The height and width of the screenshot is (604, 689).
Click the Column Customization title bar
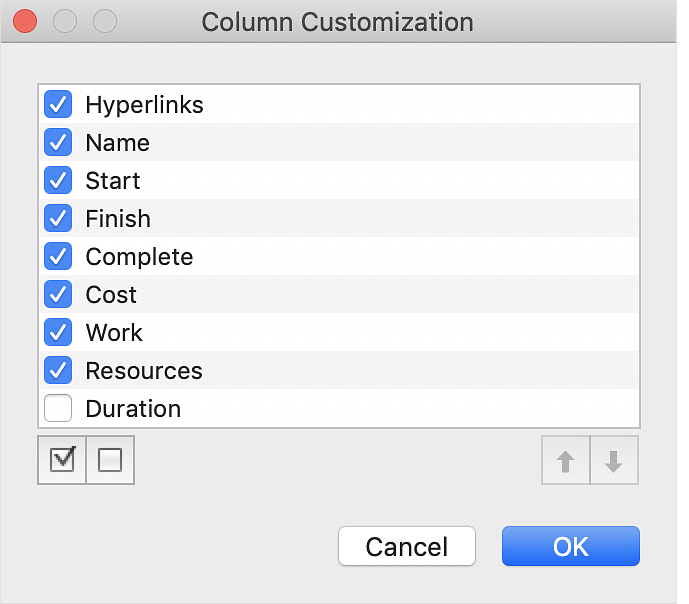[338, 21]
